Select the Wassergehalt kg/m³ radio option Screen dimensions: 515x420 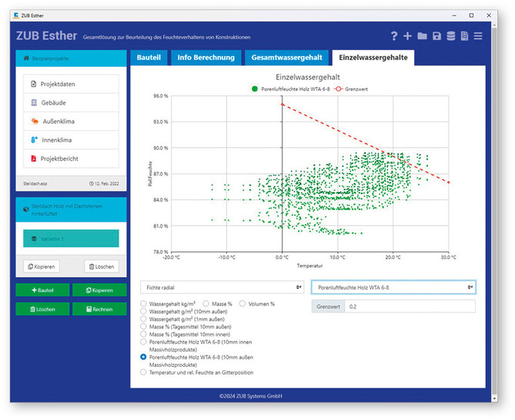click(144, 304)
